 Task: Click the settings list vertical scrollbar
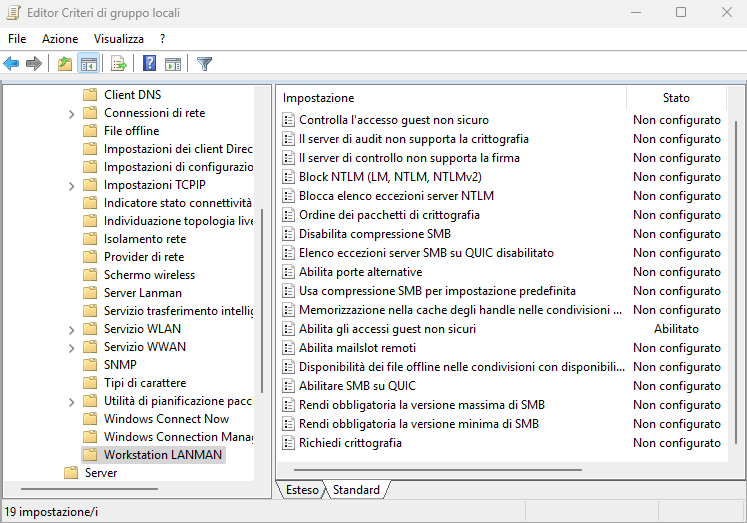coord(737,282)
